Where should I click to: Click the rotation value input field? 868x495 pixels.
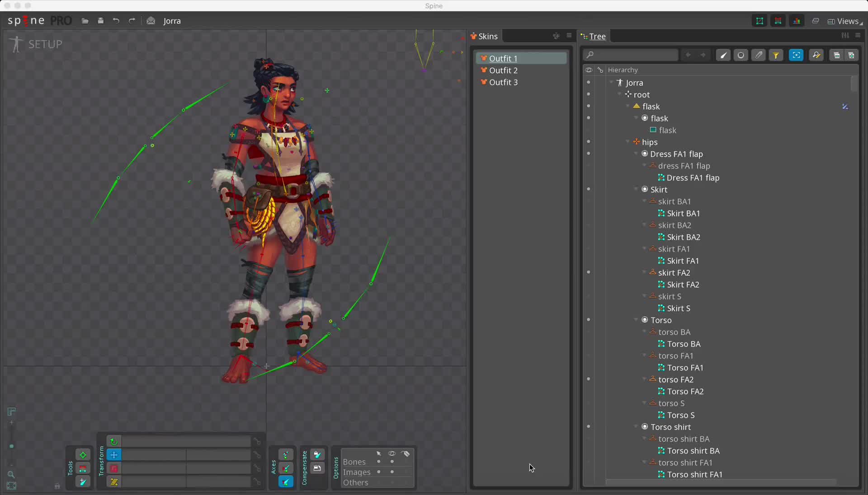coord(186,441)
